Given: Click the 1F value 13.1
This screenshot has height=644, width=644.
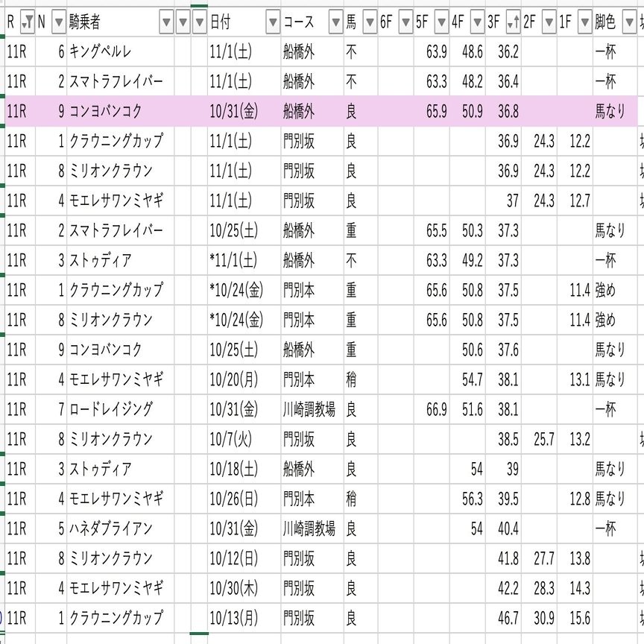Looking at the screenshot, I should click(579, 379).
